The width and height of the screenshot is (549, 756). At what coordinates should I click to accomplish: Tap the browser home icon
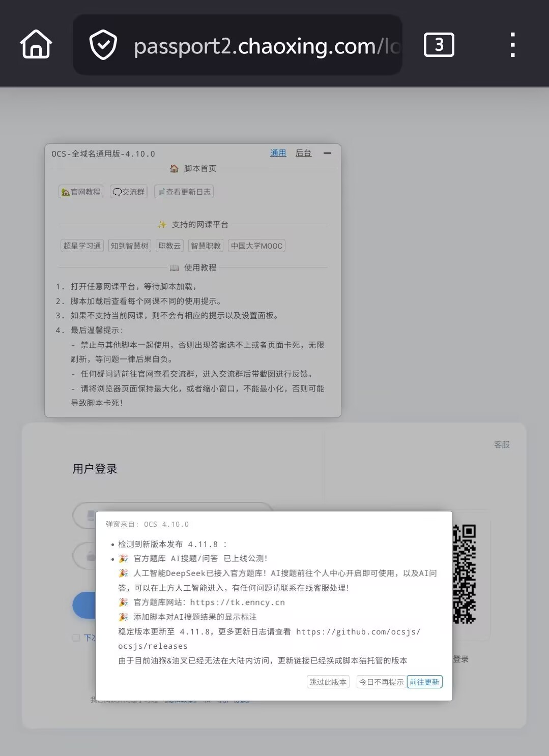(x=36, y=45)
